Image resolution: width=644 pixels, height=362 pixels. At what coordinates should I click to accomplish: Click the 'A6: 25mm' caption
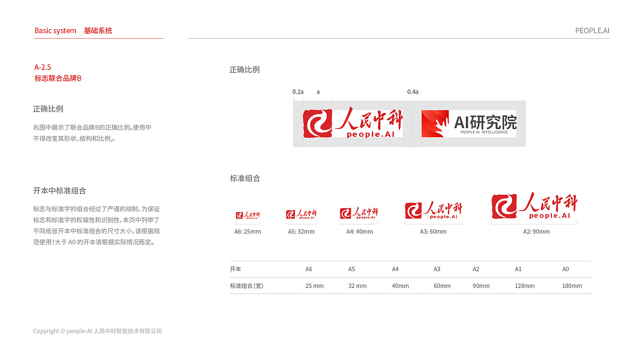coord(248,232)
